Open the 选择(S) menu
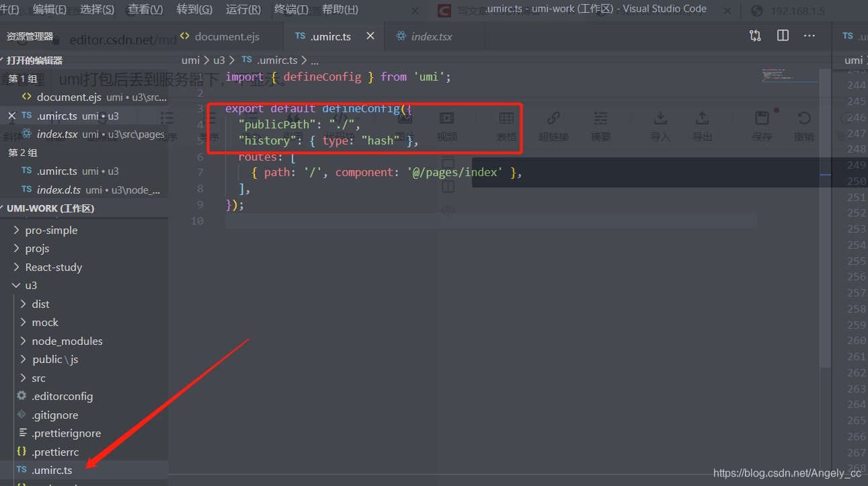Image resolution: width=868 pixels, height=486 pixels. 97,9
